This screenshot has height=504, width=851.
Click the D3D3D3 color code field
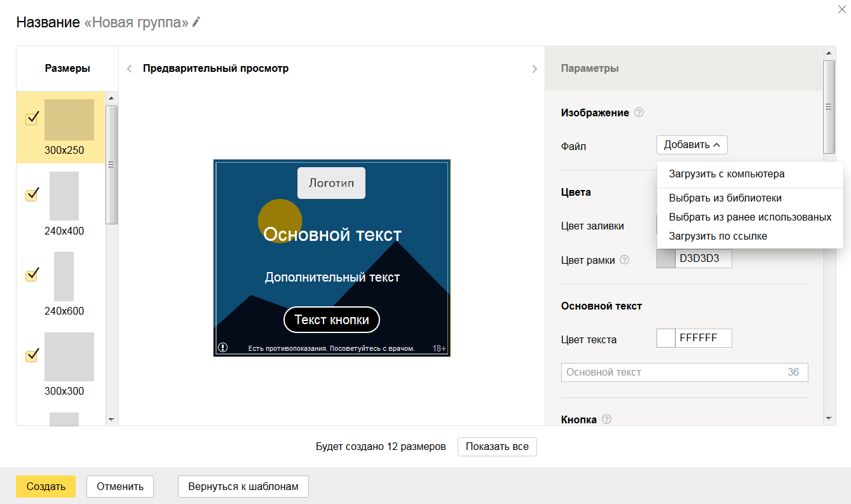pyautogui.click(x=704, y=259)
